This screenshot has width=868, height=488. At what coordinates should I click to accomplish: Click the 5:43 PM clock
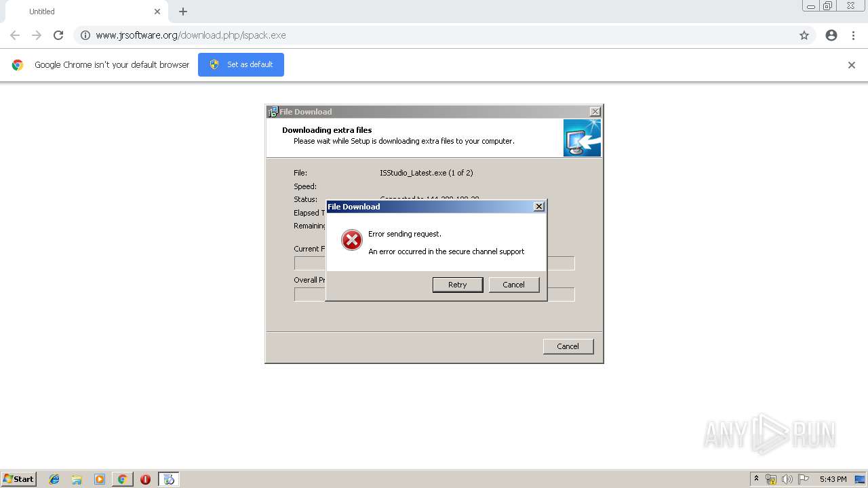(x=833, y=479)
